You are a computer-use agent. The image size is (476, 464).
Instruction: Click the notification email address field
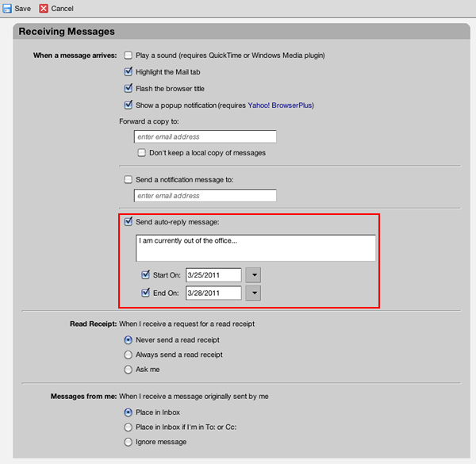pyautogui.click(x=205, y=195)
